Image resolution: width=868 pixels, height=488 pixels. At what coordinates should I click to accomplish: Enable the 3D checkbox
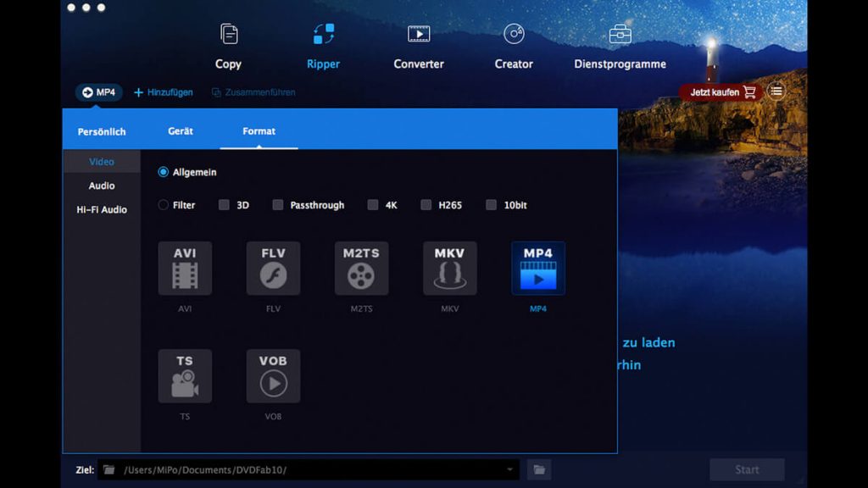[224, 205]
